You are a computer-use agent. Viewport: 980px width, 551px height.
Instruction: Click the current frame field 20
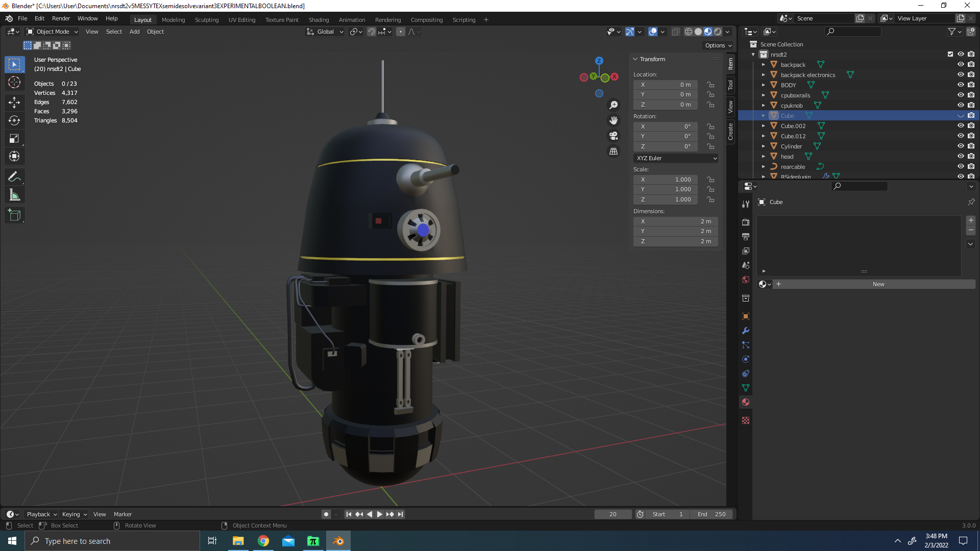point(613,514)
